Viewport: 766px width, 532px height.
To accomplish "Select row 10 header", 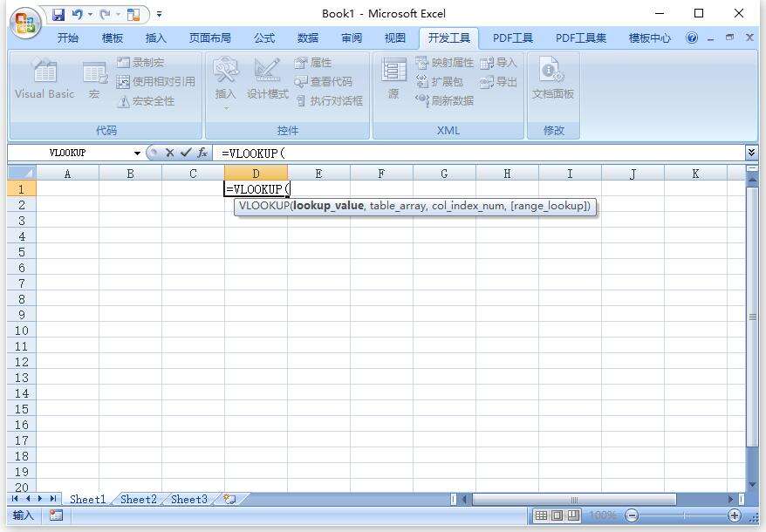I will (22, 331).
